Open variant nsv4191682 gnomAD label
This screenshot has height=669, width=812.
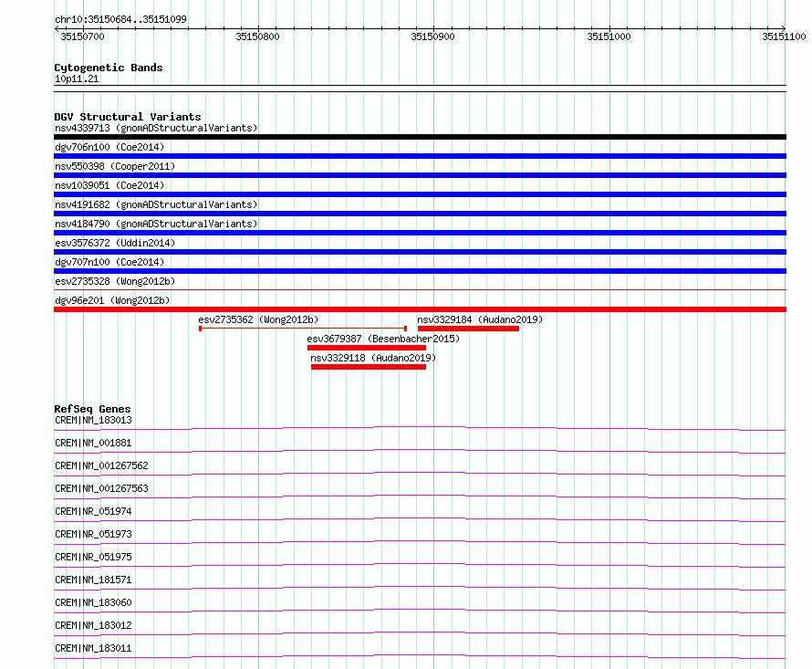[x=156, y=204]
